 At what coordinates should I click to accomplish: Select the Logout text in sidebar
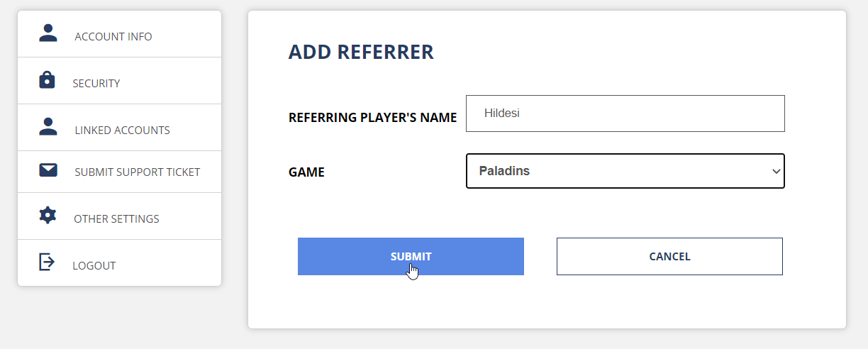pos(94,265)
